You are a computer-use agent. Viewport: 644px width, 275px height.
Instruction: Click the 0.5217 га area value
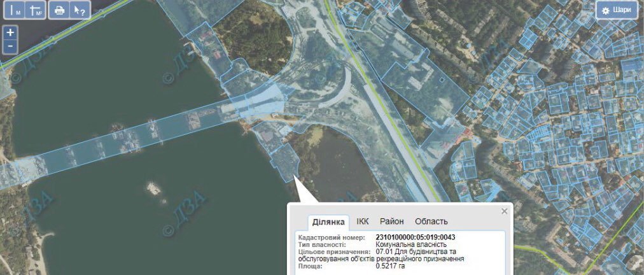click(393, 266)
